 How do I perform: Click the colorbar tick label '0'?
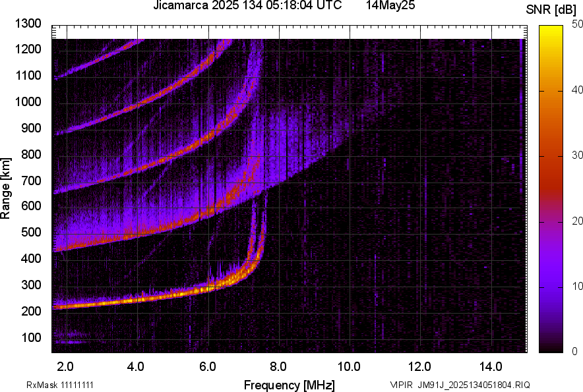(575, 351)
